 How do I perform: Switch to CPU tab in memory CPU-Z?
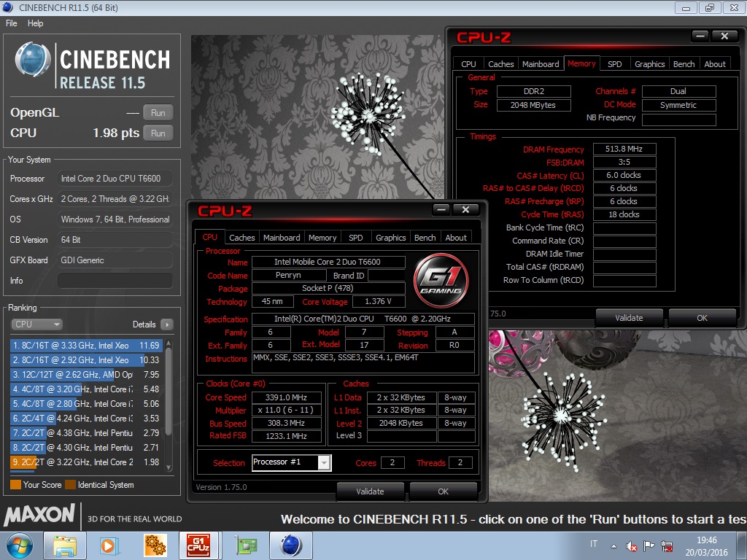coord(469,64)
